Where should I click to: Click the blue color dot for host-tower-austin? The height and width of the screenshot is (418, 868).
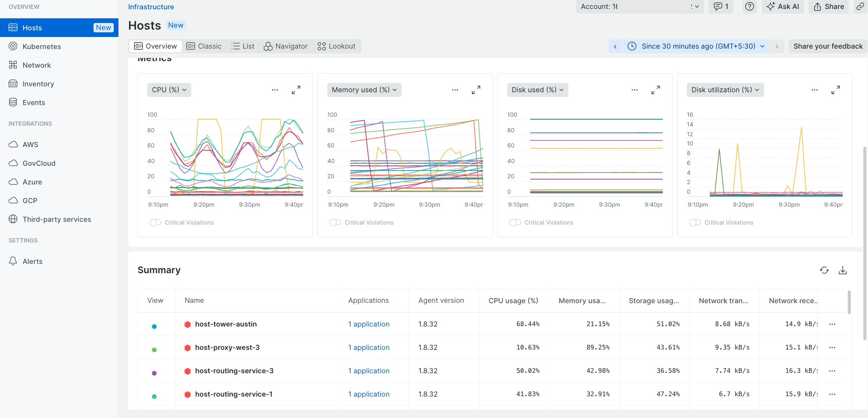154,326
